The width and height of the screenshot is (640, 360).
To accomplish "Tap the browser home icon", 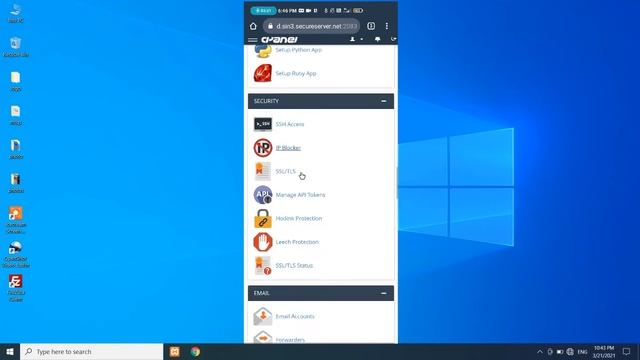I will tap(253, 26).
